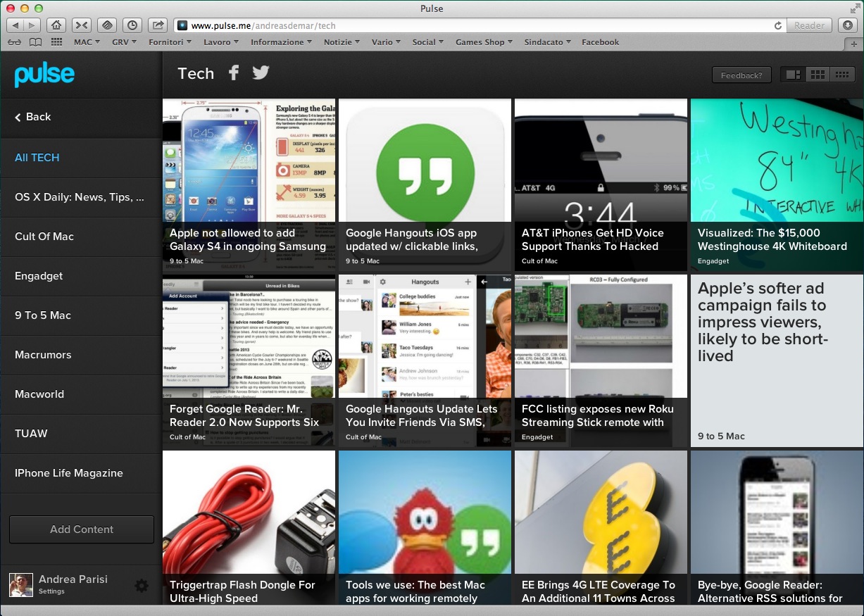This screenshot has width=864, height=616.
Task: Open Mr. Reader 2.0 article tile
Action: coord(249,361)
